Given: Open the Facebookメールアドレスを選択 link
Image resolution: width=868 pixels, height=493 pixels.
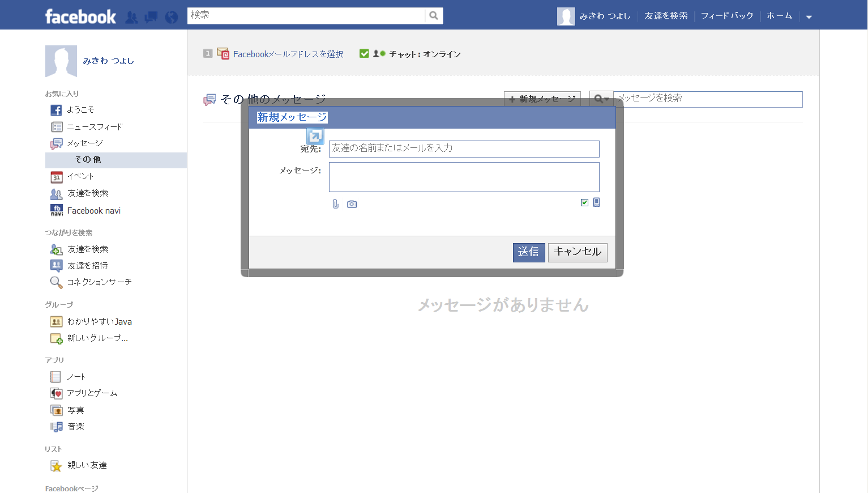Looking at the screenshot, I should 288,54.
